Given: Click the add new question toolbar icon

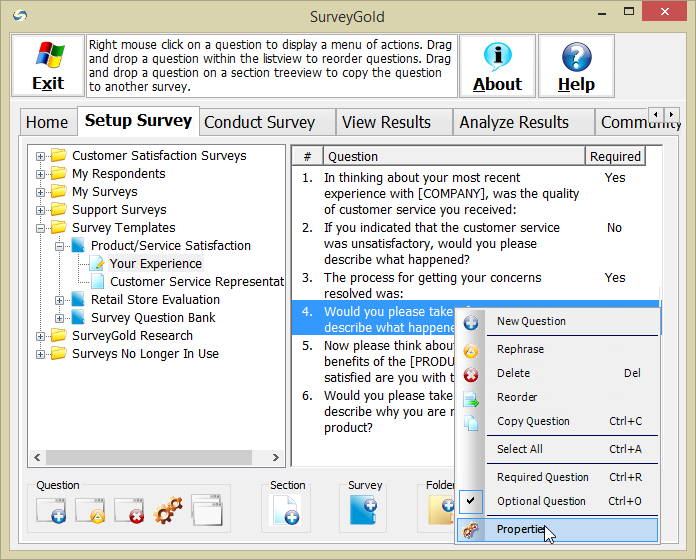Looking at the screenshot, I should pos(51,510).
